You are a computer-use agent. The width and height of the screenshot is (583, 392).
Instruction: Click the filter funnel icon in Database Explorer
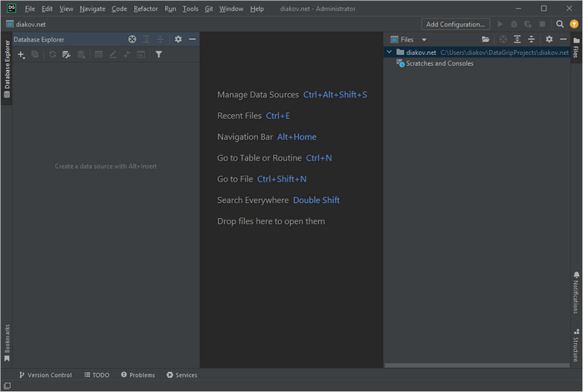click(x=158, y=54)
